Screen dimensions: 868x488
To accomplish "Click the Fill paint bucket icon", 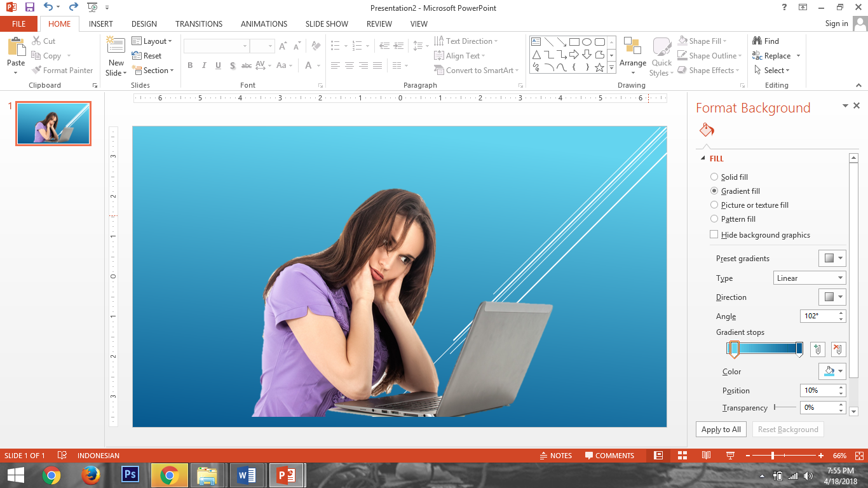I will point(707,130).
